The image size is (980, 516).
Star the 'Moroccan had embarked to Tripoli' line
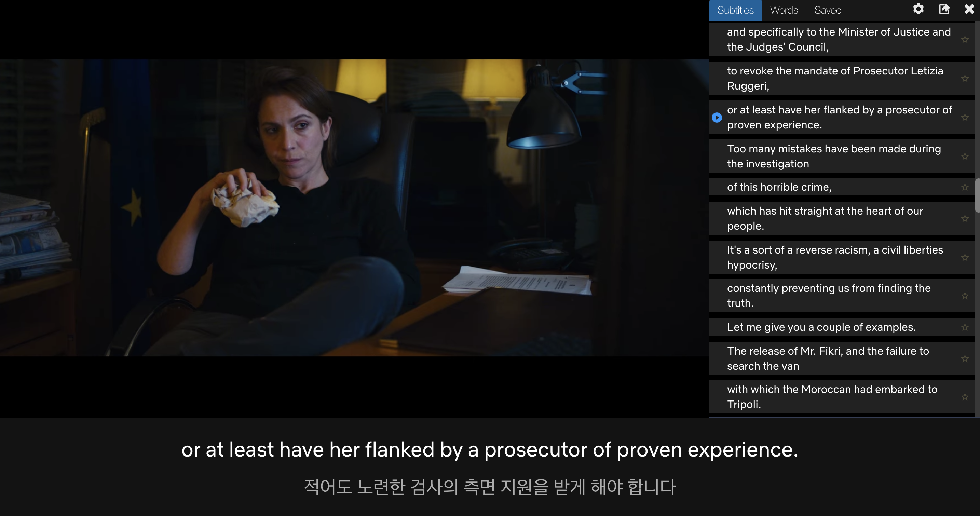(x=965, y=397)
